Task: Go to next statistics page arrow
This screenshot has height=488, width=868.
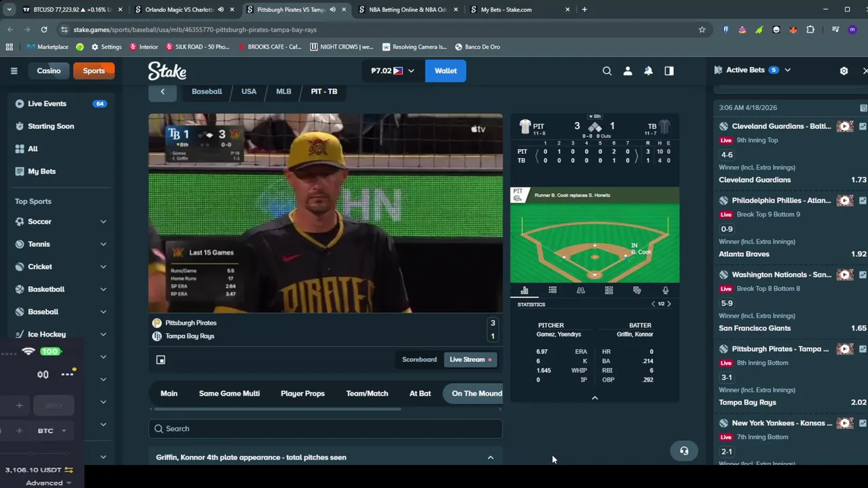Action: click(669, 304)
